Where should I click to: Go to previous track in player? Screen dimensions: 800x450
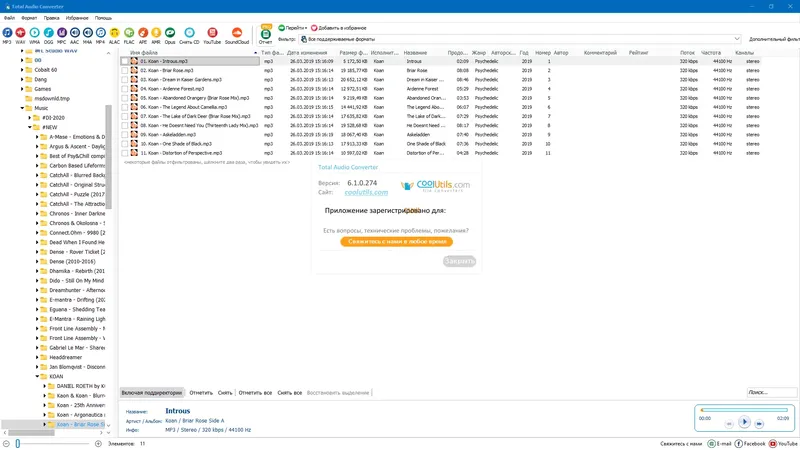pyautogui.click(x=729, y=423)
